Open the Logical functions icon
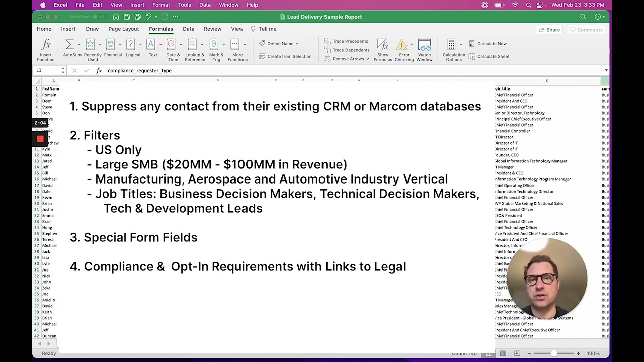The width and height of the screenshot is (644, 362). pyautogui.click(x=131, y=45)
